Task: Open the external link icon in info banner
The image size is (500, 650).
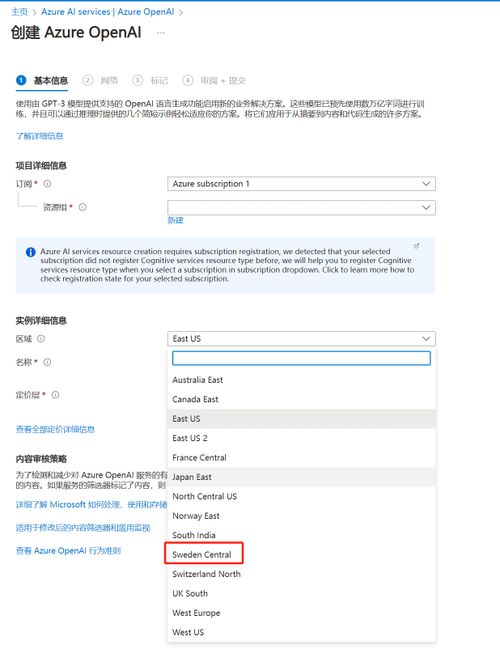Action: pos(417,246)
